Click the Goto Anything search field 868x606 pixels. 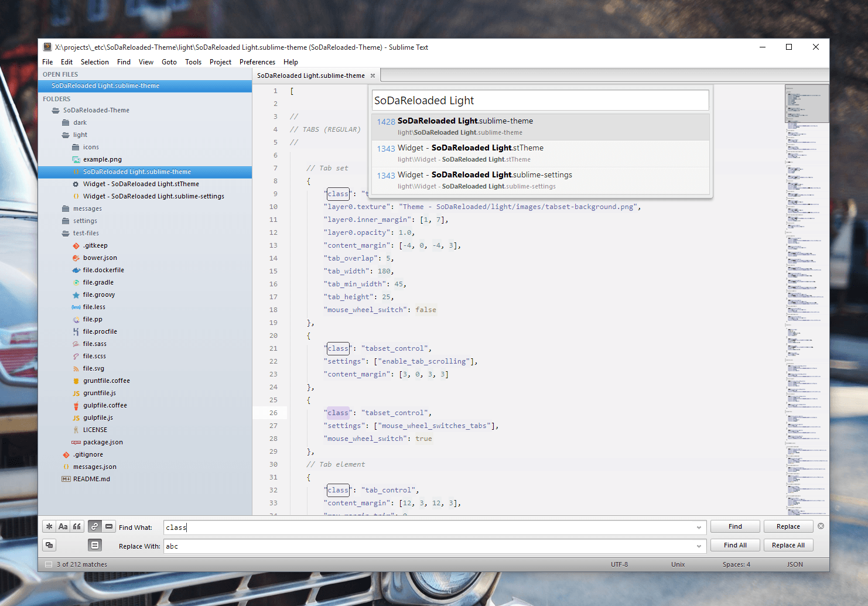pos(541,100)
